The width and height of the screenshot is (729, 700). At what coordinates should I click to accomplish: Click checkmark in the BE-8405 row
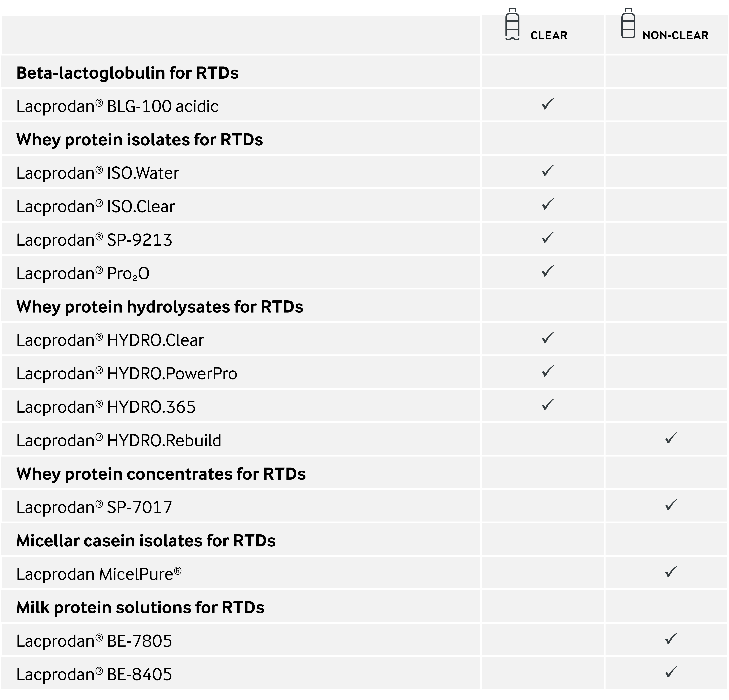(x=671, y=672)
